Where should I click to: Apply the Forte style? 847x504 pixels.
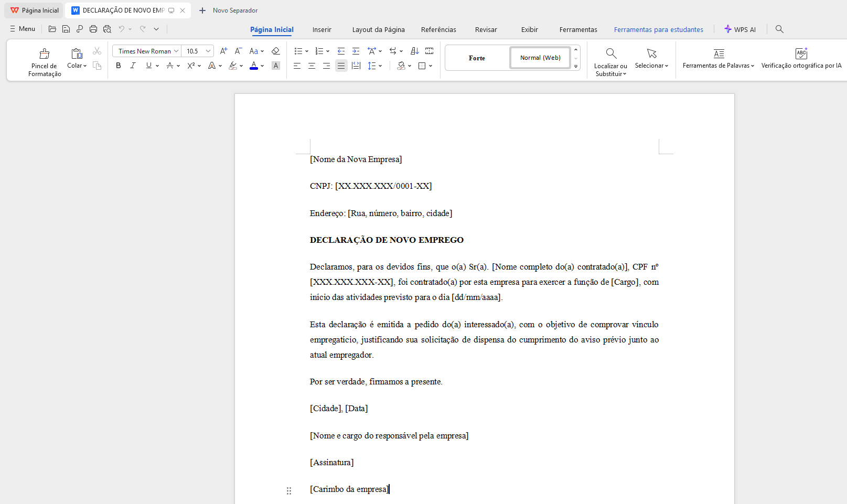tap(477, 58)
